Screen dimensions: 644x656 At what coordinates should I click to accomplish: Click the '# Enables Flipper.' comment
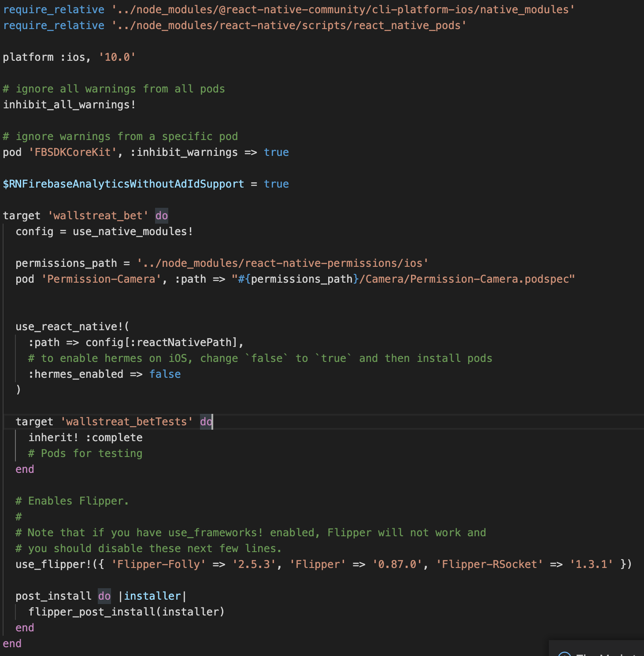click(72, 501)
